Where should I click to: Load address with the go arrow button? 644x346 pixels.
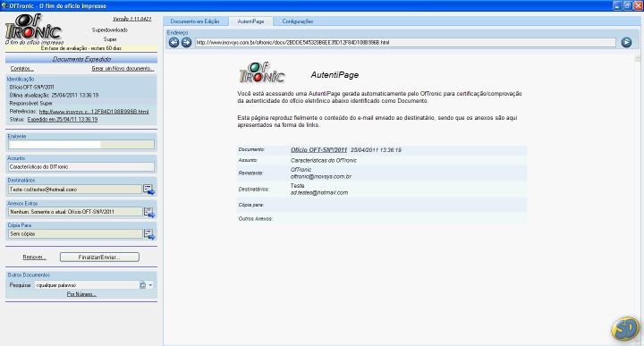coord(626,42)
